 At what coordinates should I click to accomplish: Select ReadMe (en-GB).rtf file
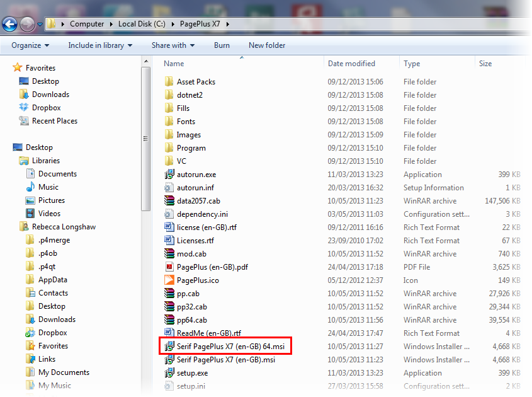pos(209,333)
